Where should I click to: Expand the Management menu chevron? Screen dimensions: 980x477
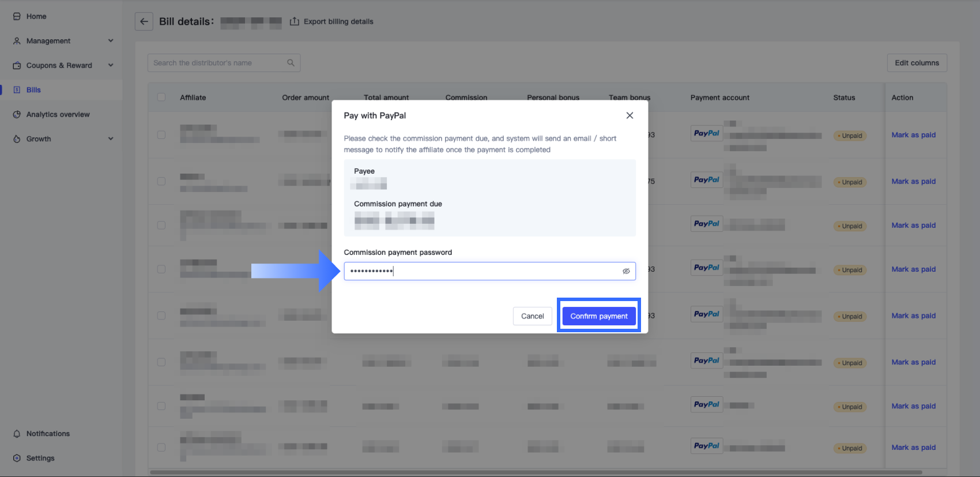click(111, 41)
